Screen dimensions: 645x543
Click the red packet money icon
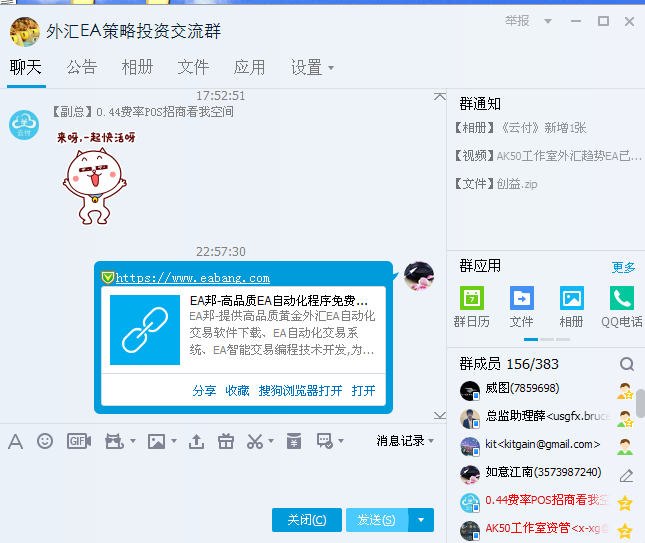(x=294, y=441)
